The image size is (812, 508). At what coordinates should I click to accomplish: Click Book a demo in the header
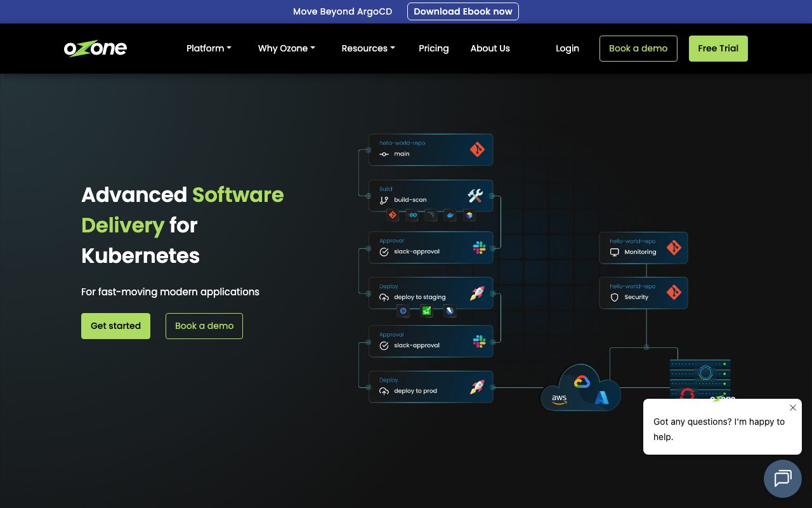(638, 48)
